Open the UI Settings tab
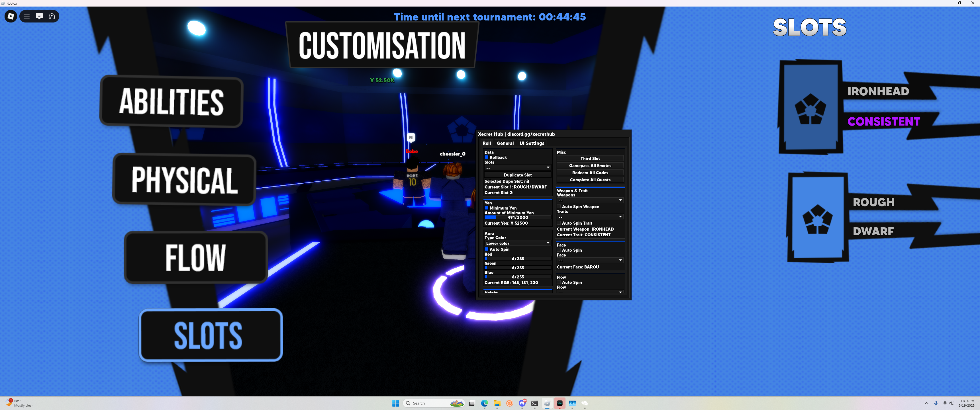Image resolution: width=980 pixels, height=410 pixels. (x=532, y=143)
